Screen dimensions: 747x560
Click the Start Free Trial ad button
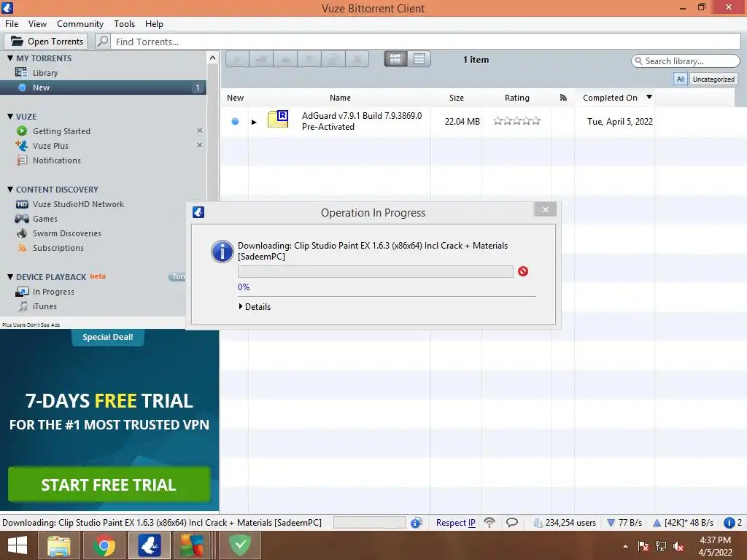pos(109,485)
